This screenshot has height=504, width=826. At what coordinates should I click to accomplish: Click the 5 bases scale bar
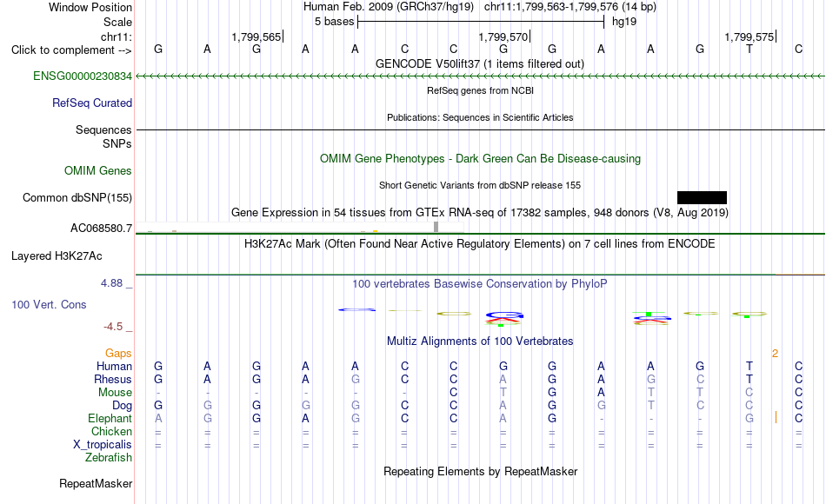[x=481, y=22]
